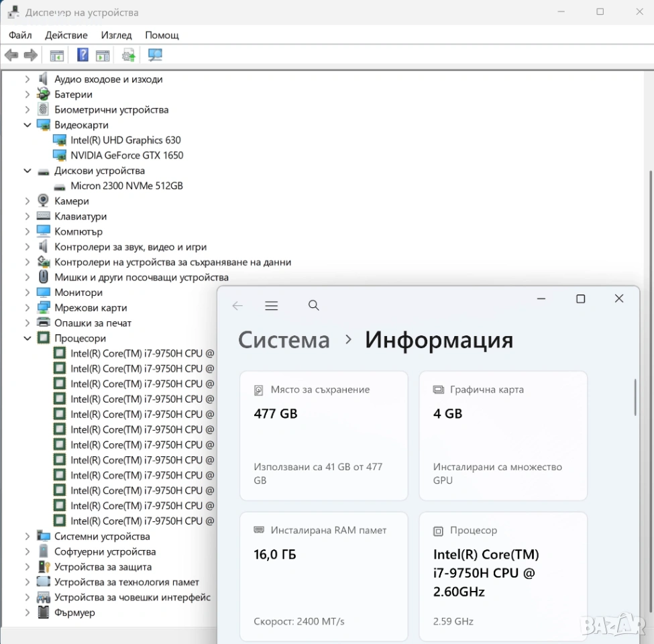
Task: Click the Settings window vertical scrollbar
Action: pos(634,397)
